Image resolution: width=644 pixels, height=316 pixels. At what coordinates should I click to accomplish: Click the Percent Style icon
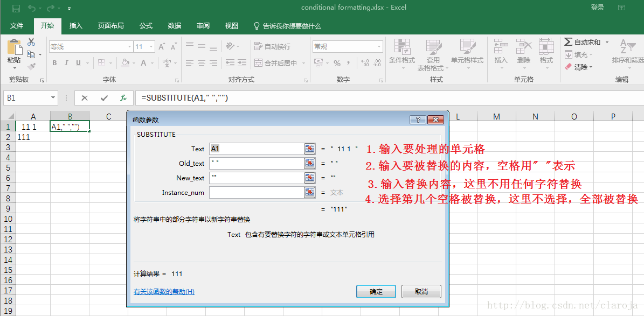pos(337,63)
